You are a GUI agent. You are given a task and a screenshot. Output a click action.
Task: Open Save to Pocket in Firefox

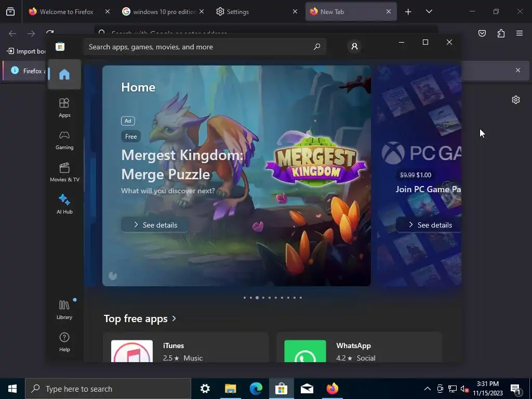pos(482,33)
